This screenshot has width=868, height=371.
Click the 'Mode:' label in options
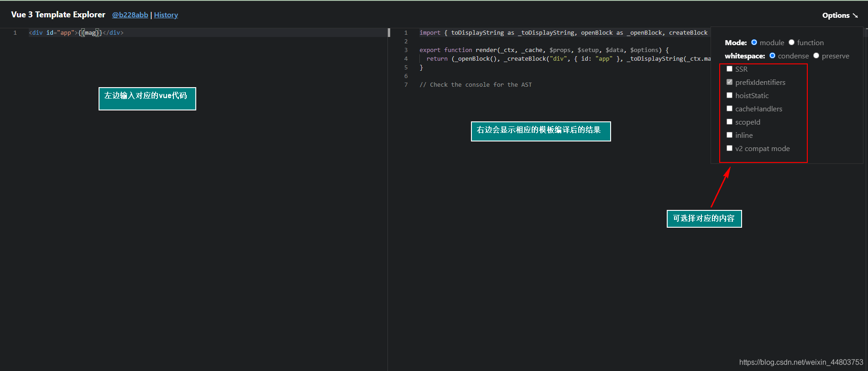pos(736,43)
